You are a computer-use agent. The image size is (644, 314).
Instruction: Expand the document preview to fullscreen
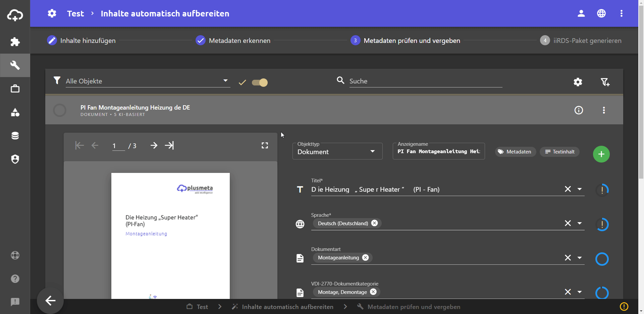pyautogui.click(x=265, y=145)
